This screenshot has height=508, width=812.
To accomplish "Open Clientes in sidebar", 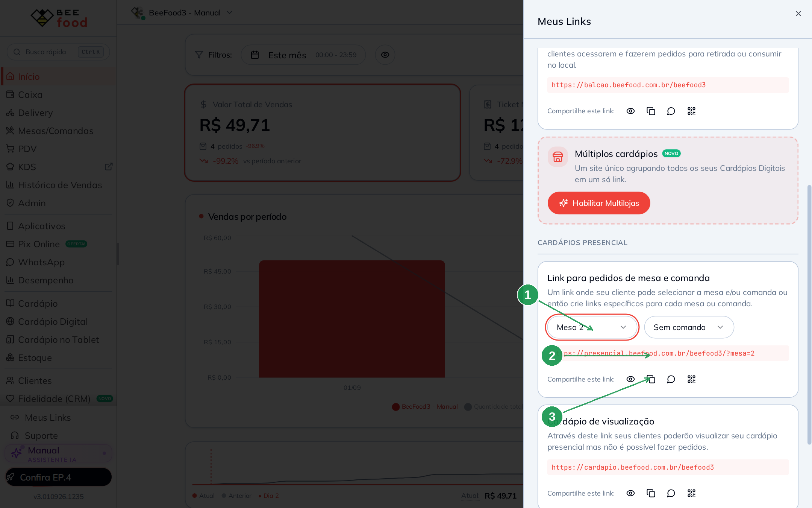I will 58,380.
